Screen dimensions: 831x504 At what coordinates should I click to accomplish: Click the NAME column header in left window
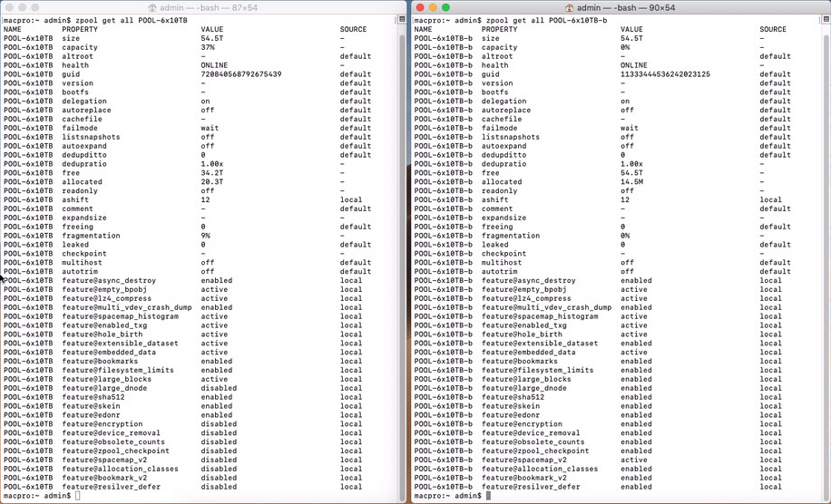pyautogui.click(x=12, y=29)
